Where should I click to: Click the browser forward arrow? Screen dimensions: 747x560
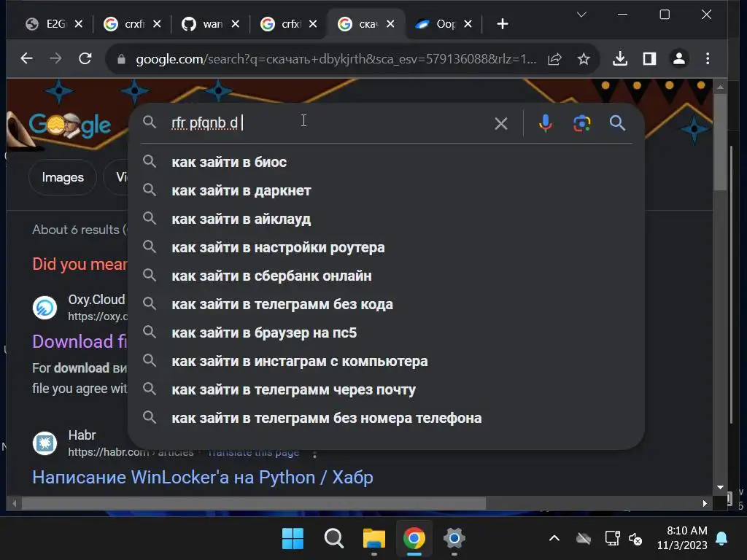pos(55,58)
